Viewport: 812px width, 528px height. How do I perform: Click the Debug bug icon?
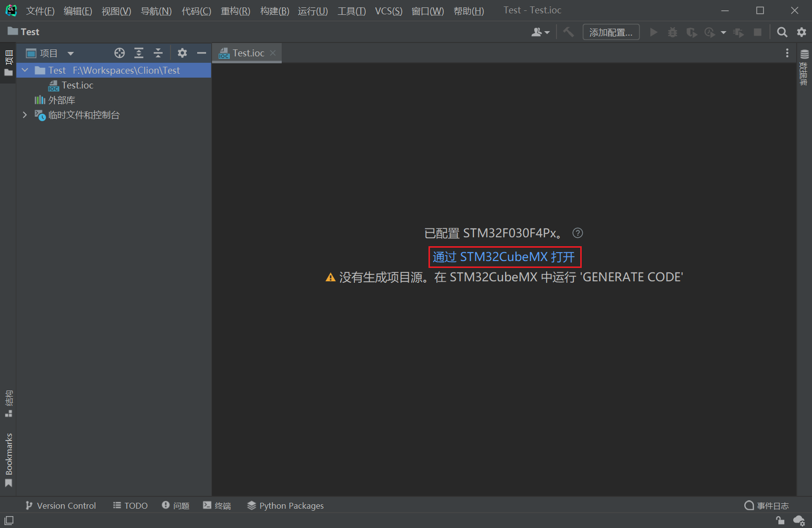click(x=673, y=32)
